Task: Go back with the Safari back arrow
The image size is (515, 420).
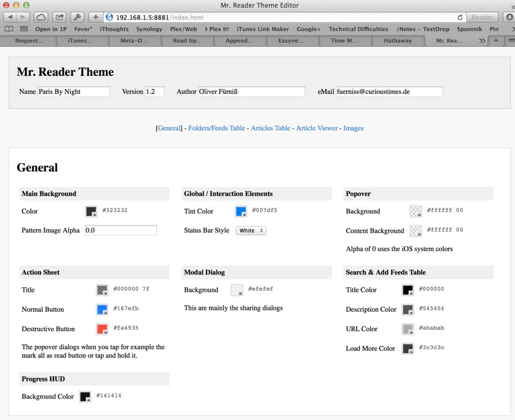Action: tap(10, 17)
